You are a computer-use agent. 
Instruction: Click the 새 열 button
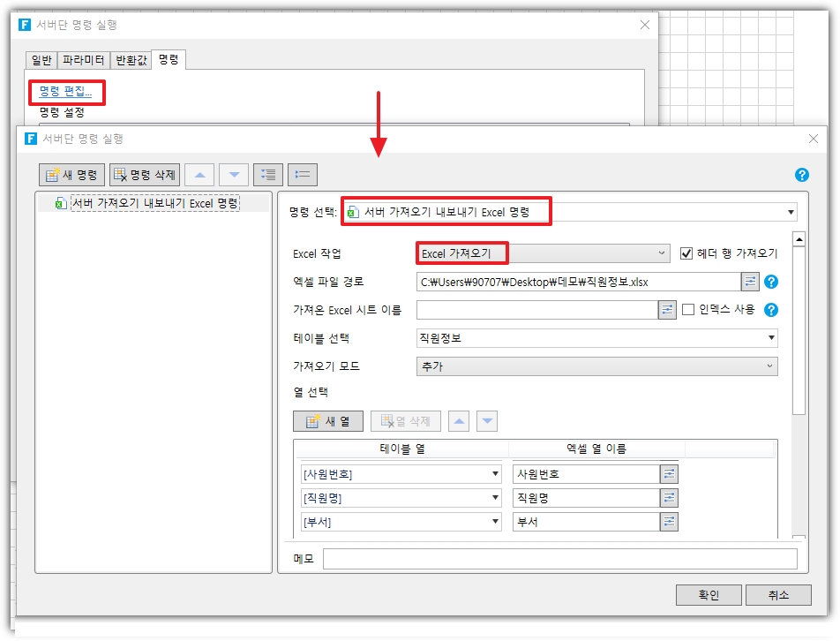tap(328, 421)
